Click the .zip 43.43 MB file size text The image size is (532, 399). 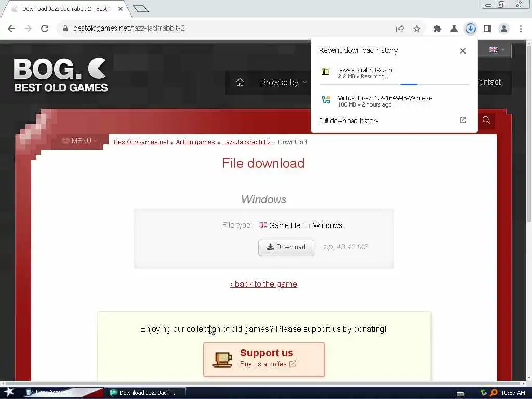tap(345, 247)
